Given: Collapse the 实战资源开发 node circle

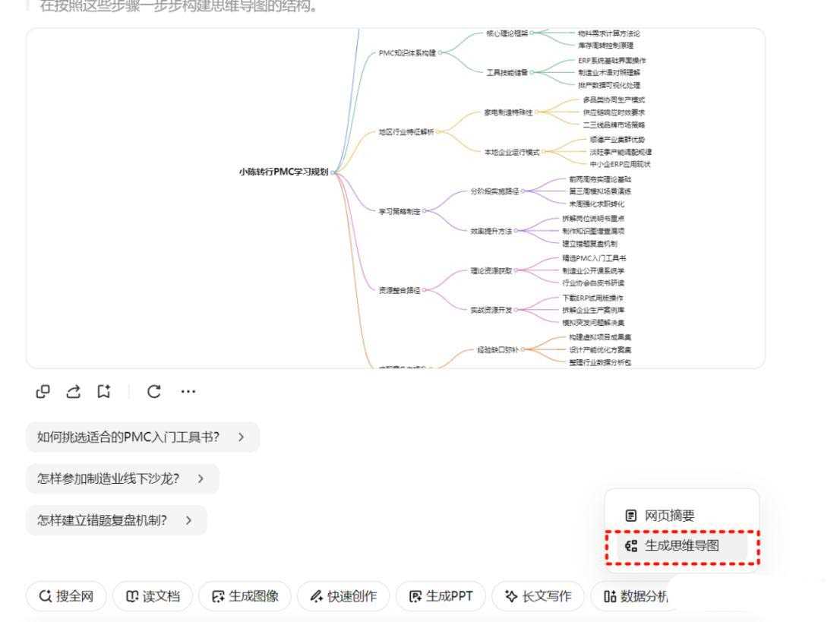Looking at the screenshot, I should tap(516, 310).
